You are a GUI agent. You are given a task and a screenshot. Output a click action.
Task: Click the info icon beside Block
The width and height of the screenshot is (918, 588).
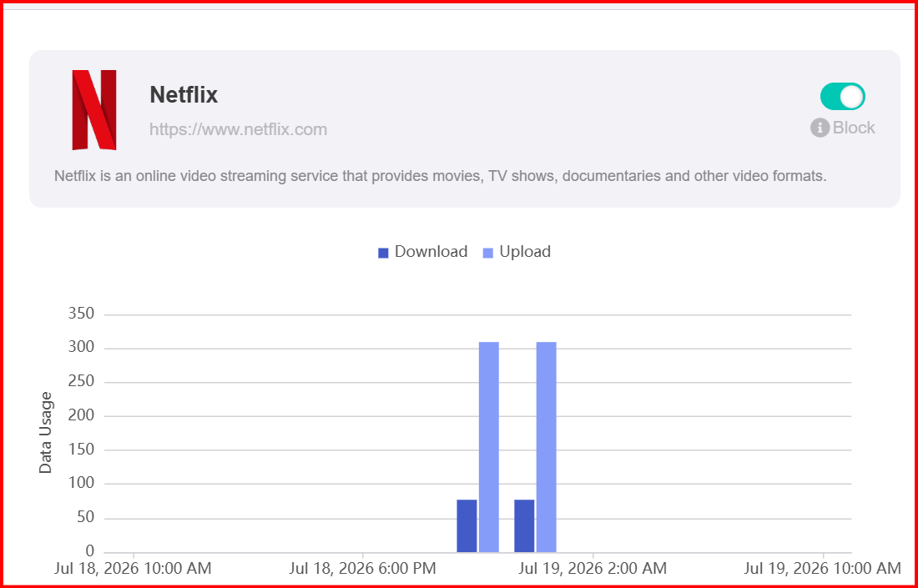[x=820, y=128]
